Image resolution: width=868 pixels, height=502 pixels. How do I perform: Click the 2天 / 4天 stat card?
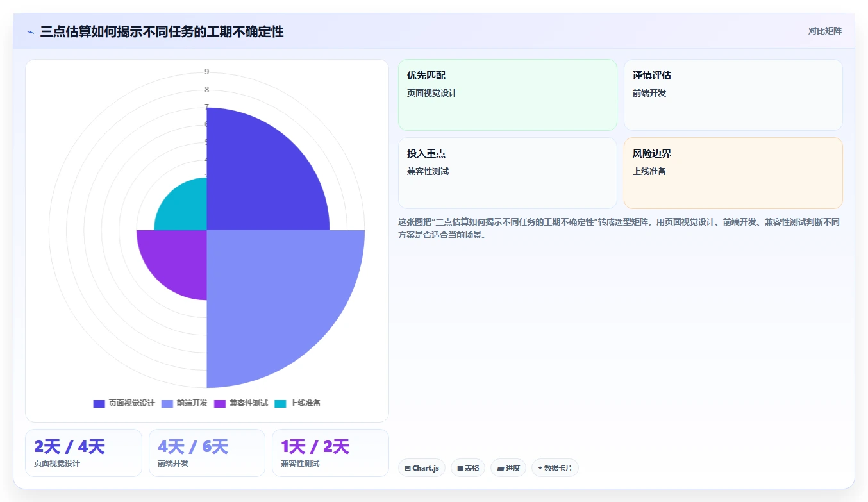click(83, 453)
